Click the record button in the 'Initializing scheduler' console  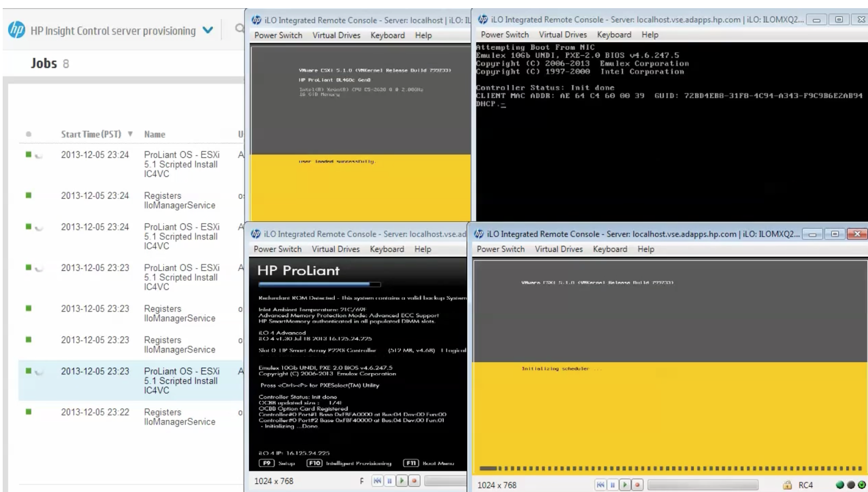[637, 485]
